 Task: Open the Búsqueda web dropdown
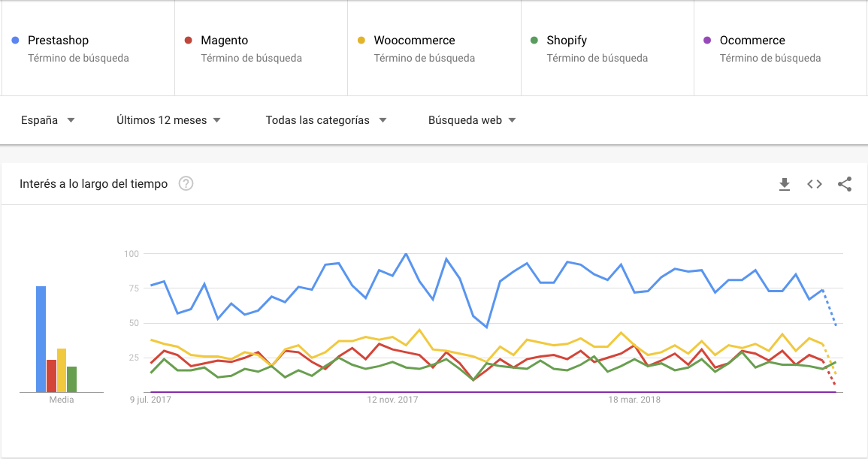click(x=472, y=120)
